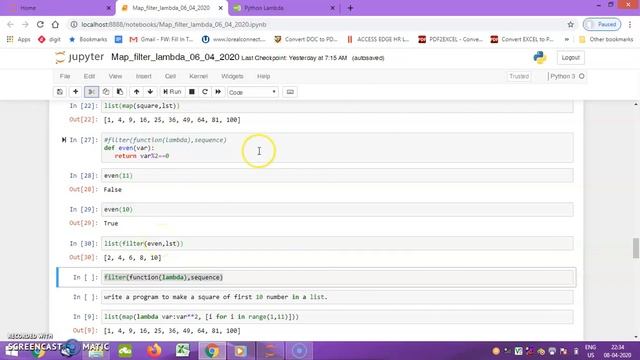Restart kernel and run all cells icon
This screenshot has height=360, width=640.
tap(218, 92)
